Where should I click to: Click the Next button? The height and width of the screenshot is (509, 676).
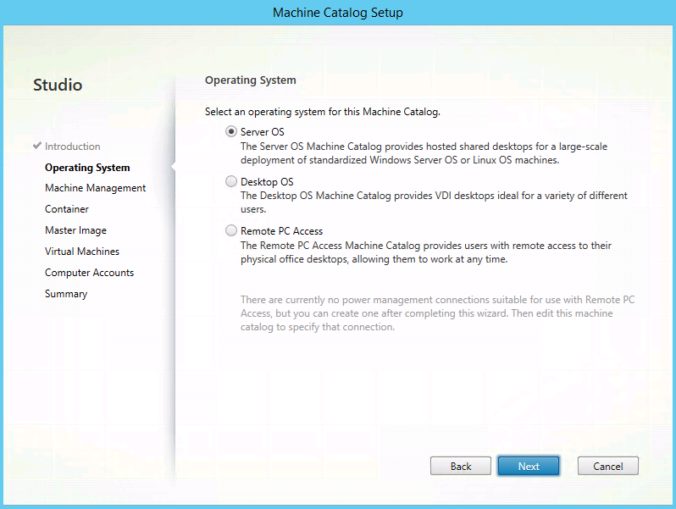tap(529, 466)
